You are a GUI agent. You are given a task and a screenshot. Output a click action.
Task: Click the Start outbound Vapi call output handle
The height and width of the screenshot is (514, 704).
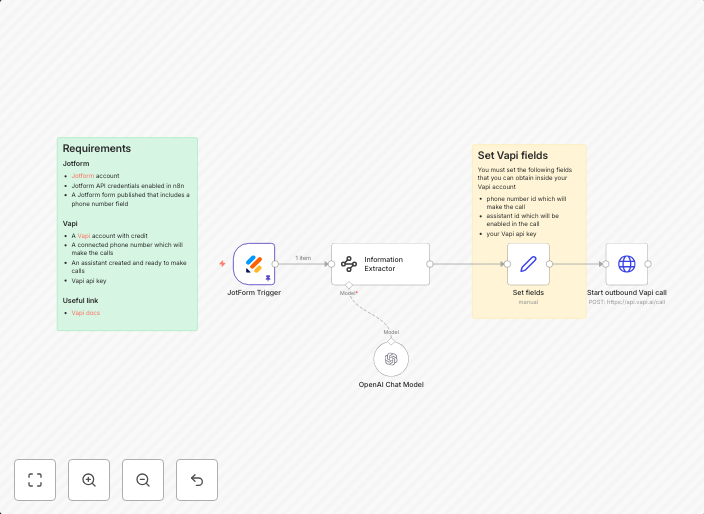648,264
